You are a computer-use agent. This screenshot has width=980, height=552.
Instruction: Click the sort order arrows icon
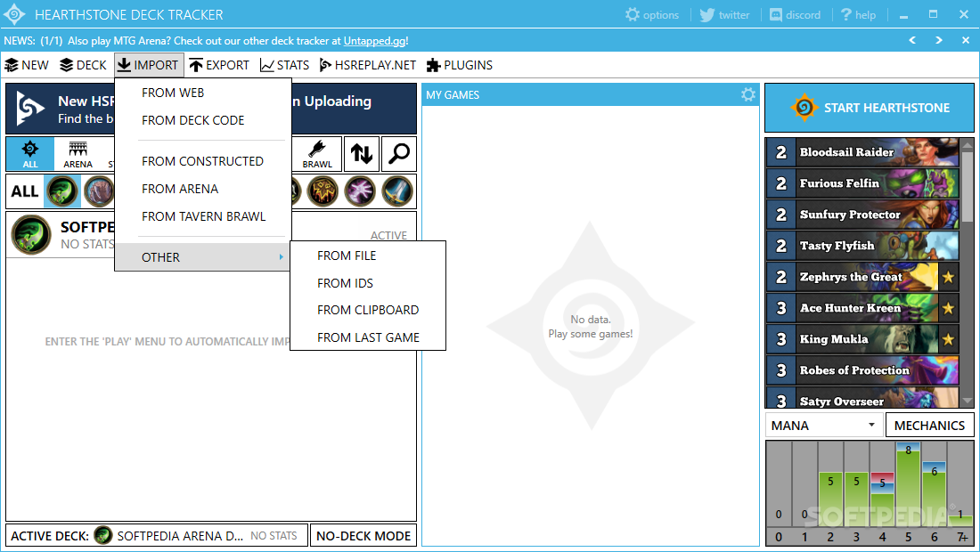coord(361,154)
